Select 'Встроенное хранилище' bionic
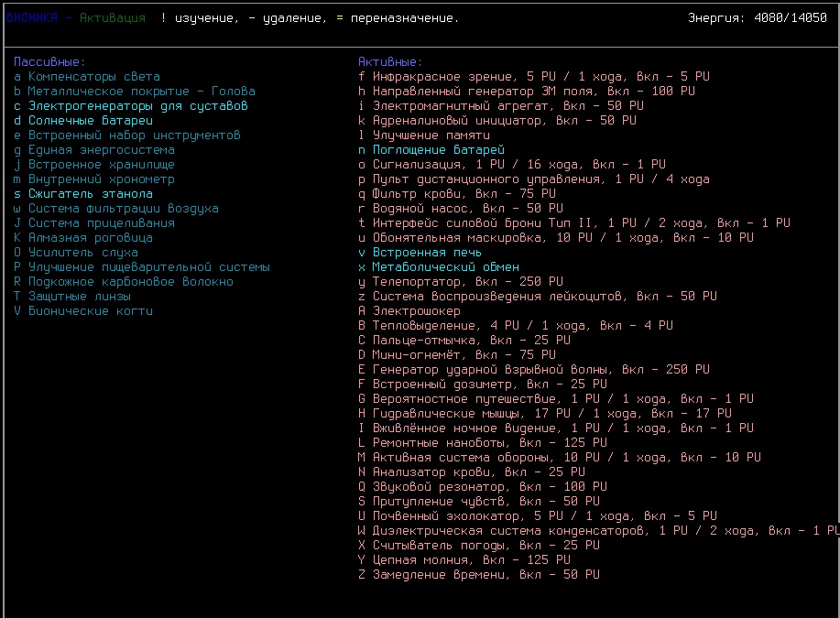840x618 pixels. (94, 165)
